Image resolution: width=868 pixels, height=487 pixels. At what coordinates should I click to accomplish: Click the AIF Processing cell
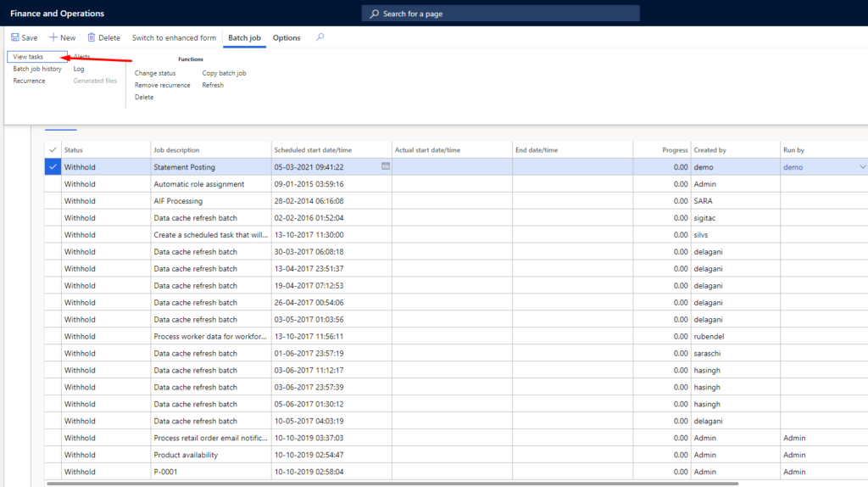pyautogui.click(x=178, y=200)
